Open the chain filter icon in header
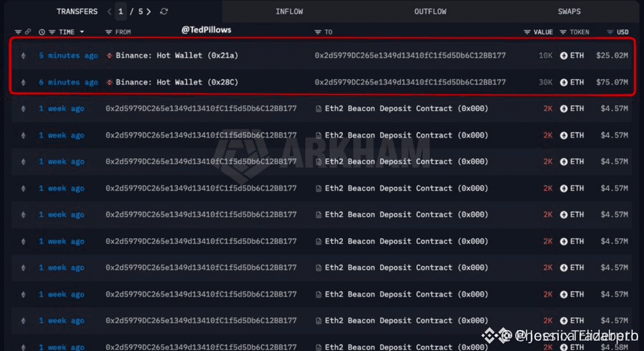Image resolution: width=644 pixels, height=351 pixels. click(18, 32)
